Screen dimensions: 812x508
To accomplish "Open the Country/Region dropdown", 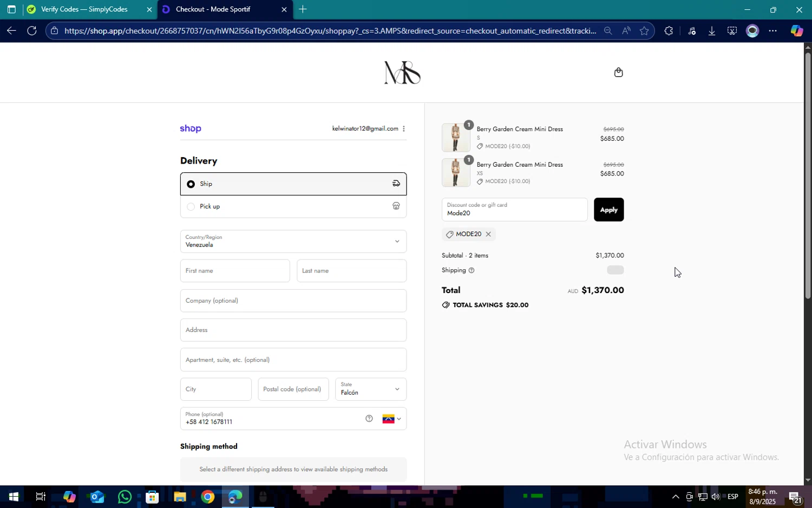I will pos(293,241).
